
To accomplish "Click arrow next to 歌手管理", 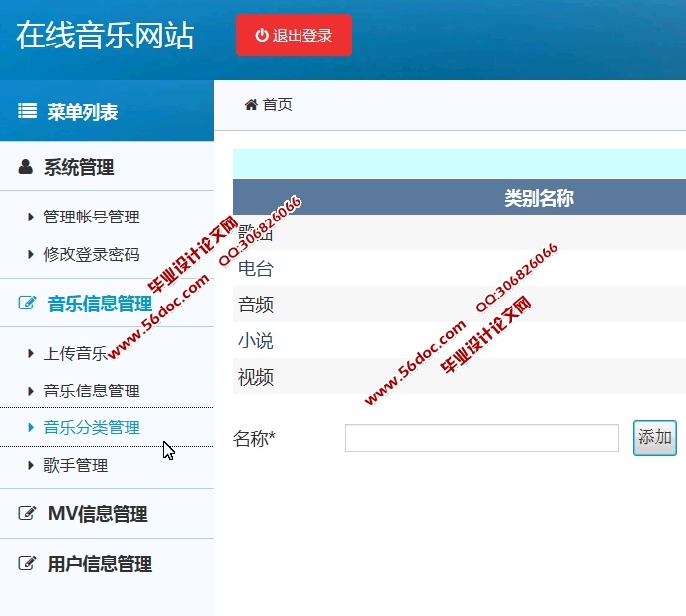I will (31, 465).
